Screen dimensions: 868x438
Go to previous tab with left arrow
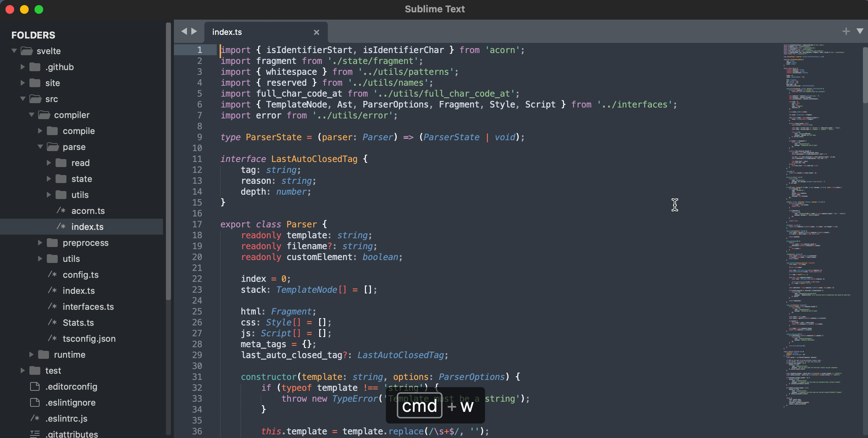click(184, 31)
